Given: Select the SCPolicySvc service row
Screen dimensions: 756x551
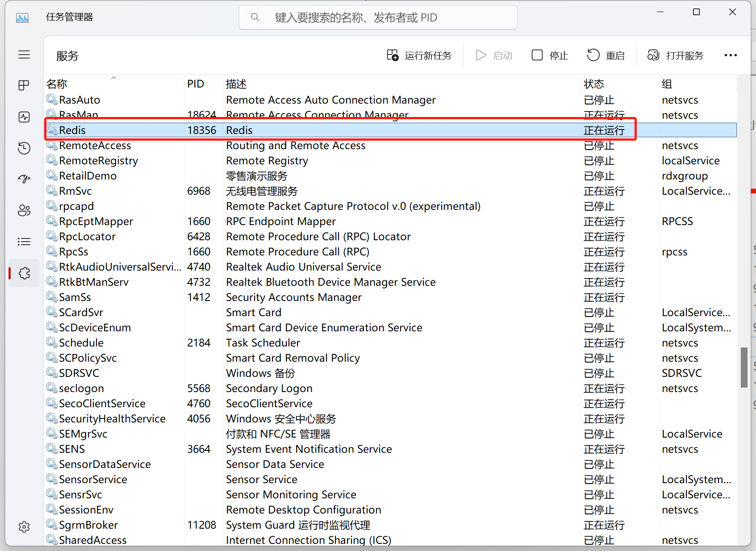Looking at the screenshot, I should [391, 358].
